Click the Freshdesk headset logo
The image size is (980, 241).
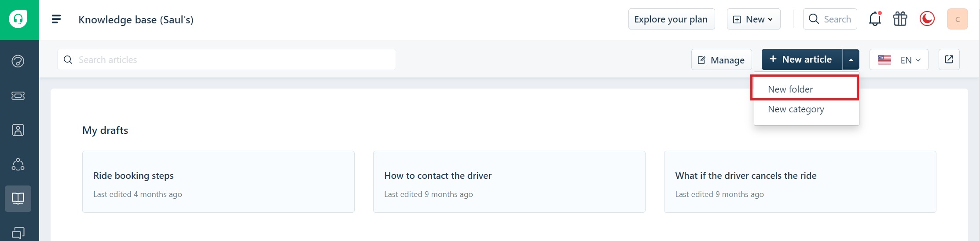coord(18,19)
